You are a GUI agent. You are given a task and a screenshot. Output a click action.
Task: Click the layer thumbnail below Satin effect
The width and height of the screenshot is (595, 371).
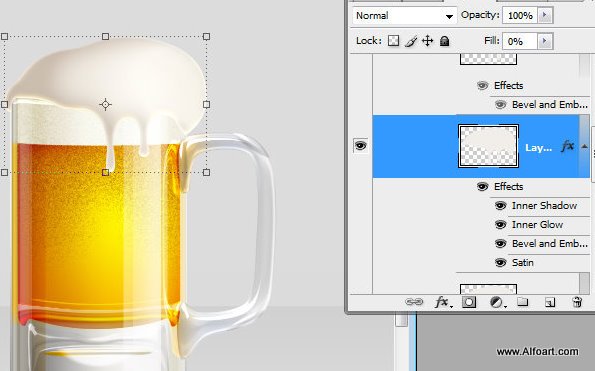click(x=488, y=289)
